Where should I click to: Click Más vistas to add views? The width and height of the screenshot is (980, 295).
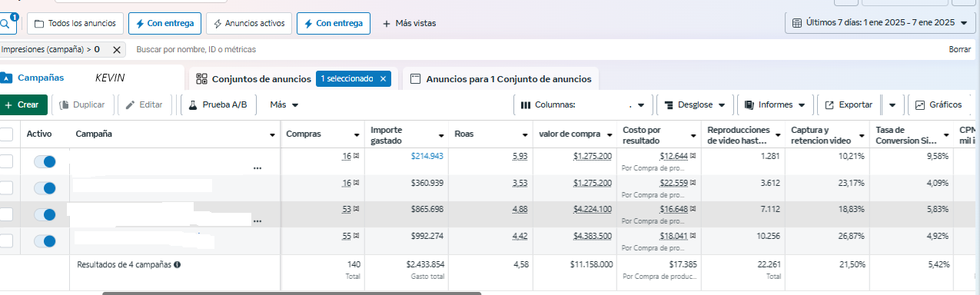coord(409,23)
